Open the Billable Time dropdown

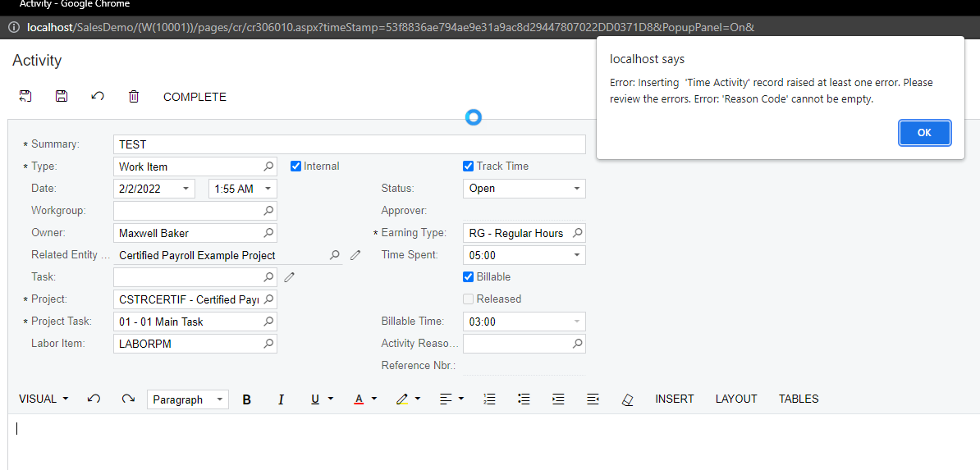(577, 322)
